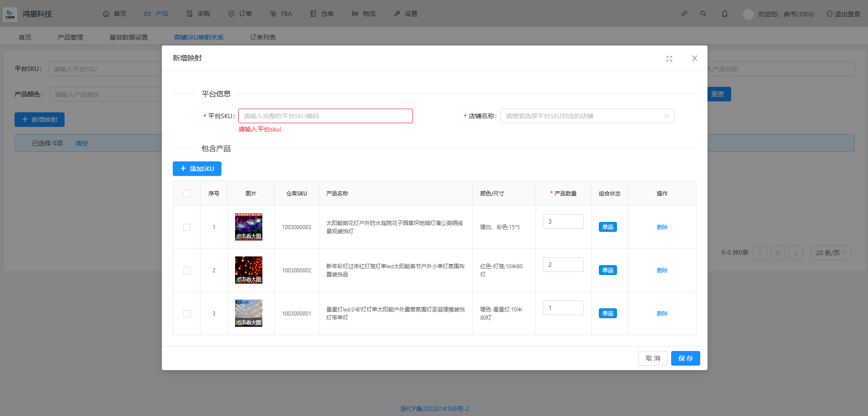This screenshot has height=416, width=868.
Task: Close the 新增映射 dialog with X
Action: 695,58
